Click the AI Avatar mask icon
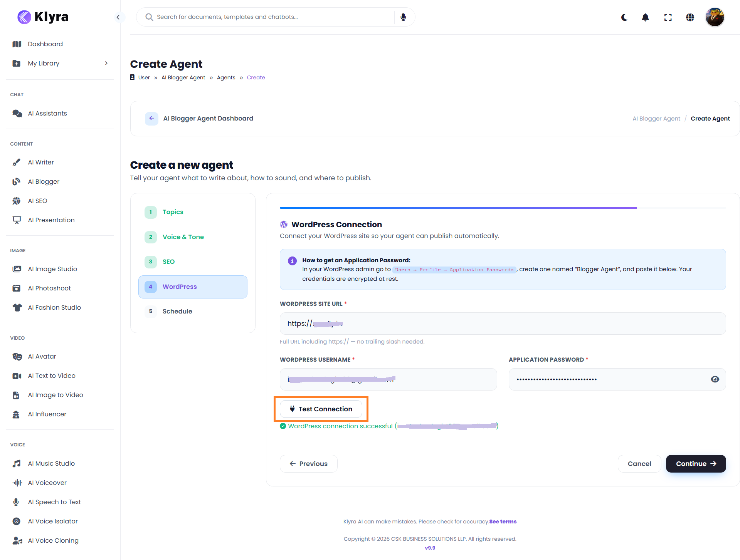This screenshot has width=740, height=560. [17, 356]
